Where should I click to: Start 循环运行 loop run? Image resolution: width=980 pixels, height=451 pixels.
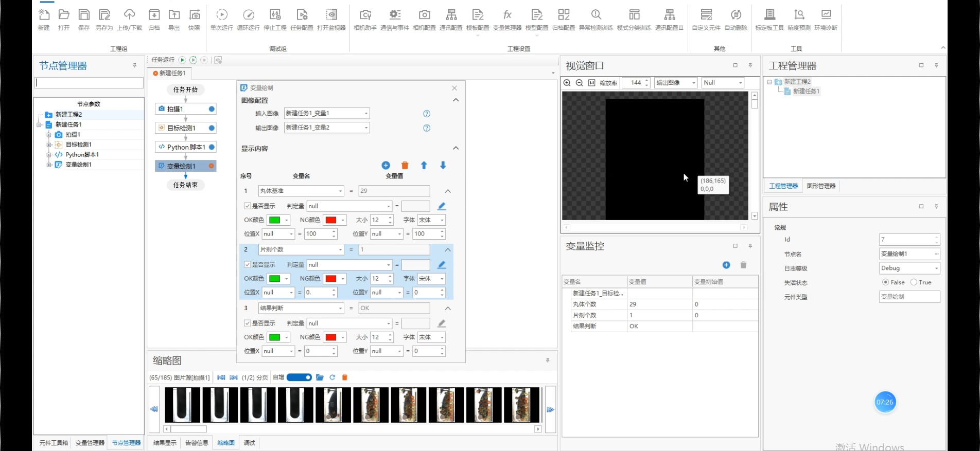(x=248, y=19)
